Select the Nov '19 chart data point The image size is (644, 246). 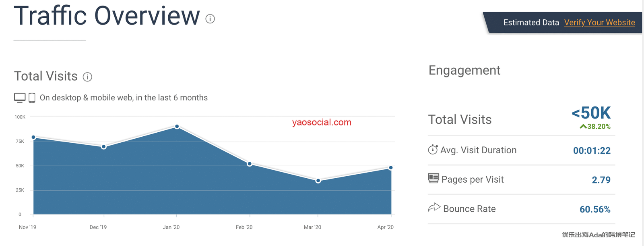(33, 138)
